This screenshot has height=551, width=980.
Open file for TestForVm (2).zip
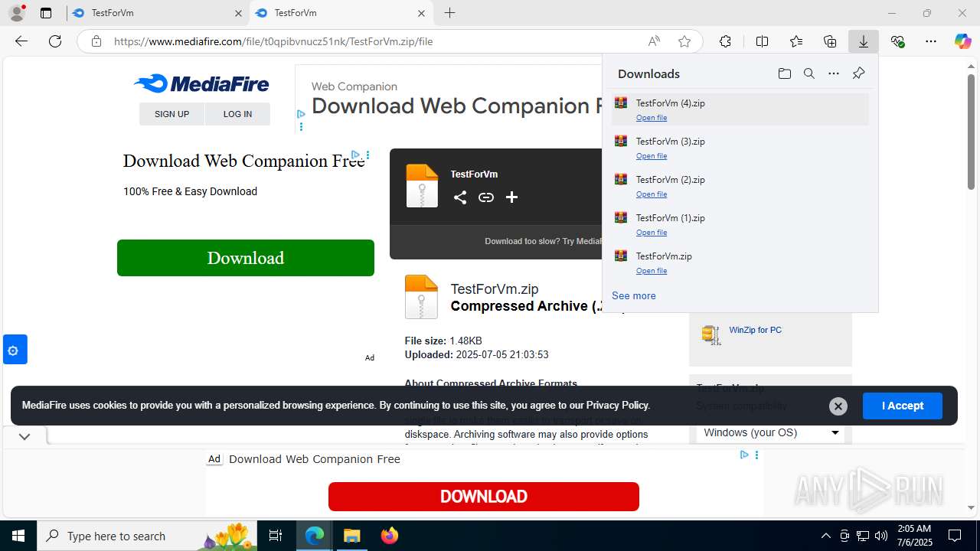652,194
